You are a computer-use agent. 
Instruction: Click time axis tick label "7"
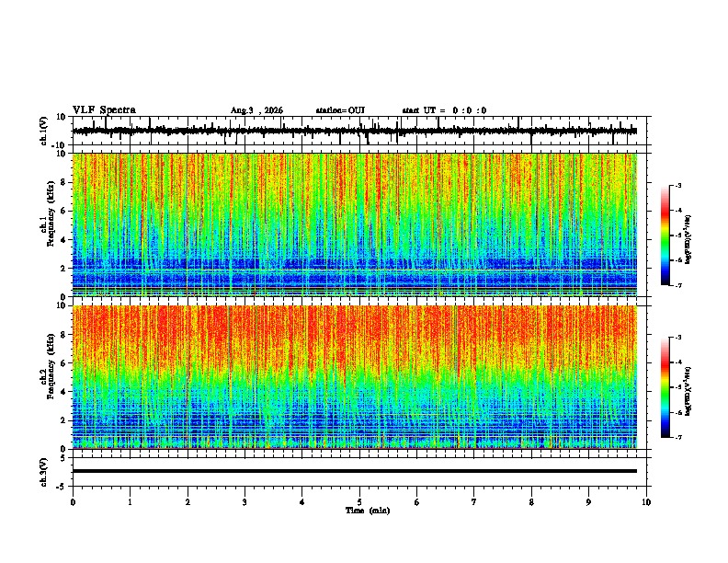pos(474,502)
